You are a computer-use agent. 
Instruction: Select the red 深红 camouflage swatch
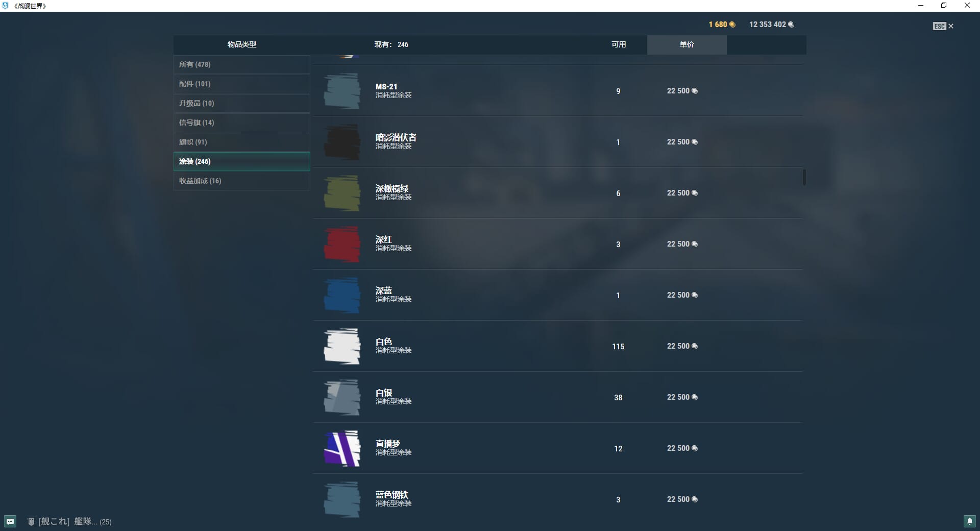342,244
